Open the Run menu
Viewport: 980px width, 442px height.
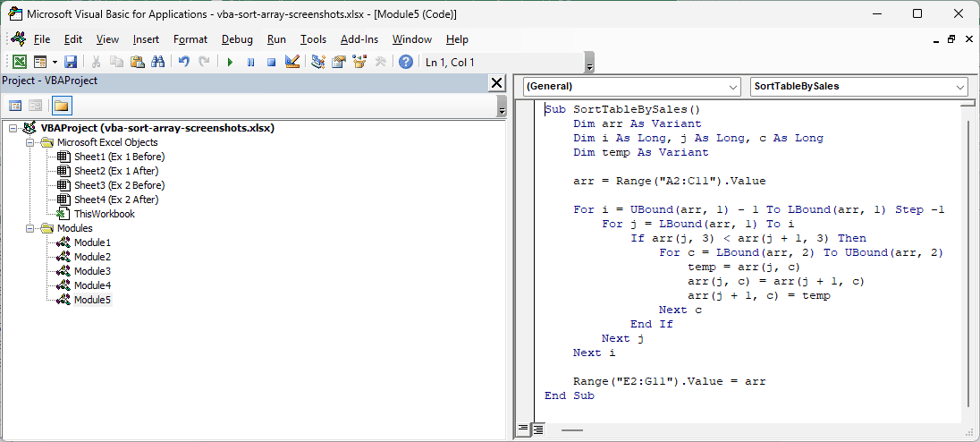point(276,39)
